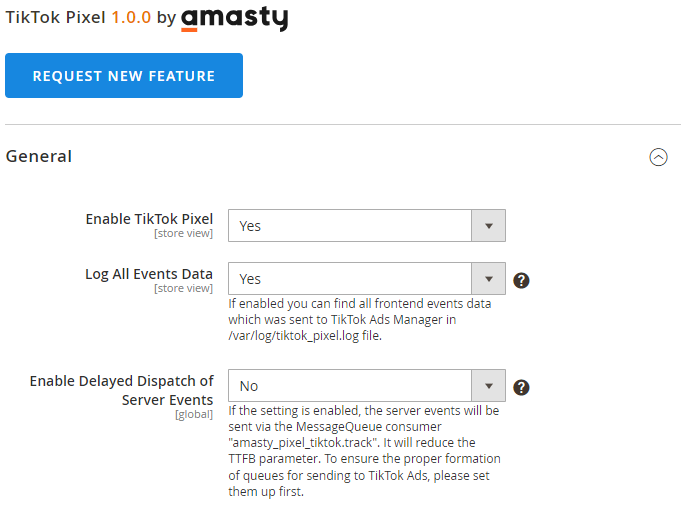Collapse the General section chevron icon

(x=658, y=157)
